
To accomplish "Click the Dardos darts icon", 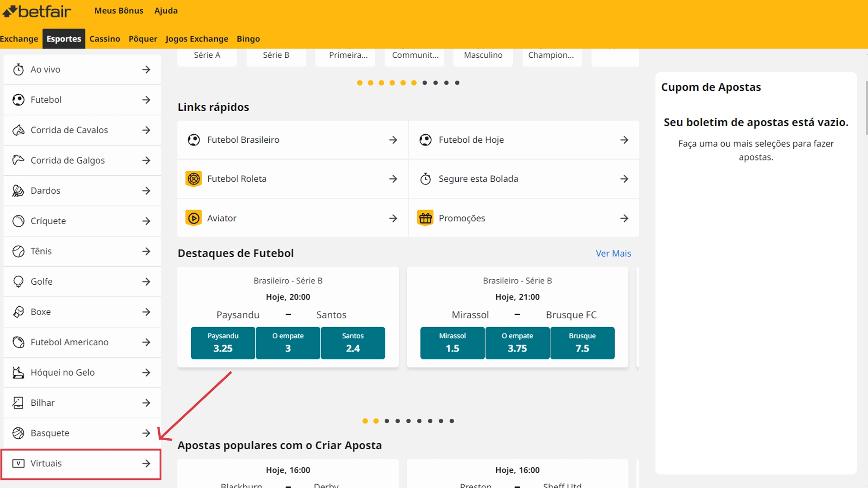I will 18,191.
